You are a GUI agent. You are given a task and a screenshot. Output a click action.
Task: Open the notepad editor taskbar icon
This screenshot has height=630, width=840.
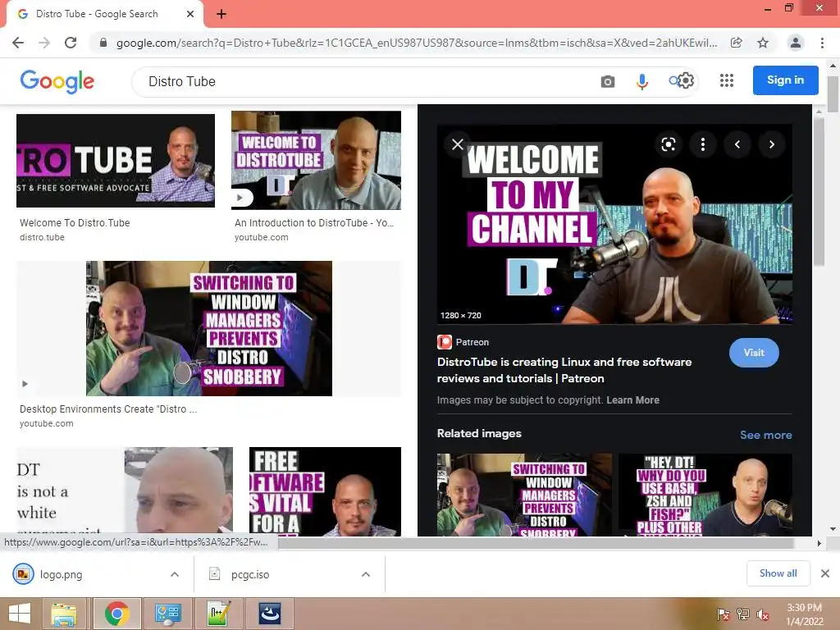[x=219, y=614]
